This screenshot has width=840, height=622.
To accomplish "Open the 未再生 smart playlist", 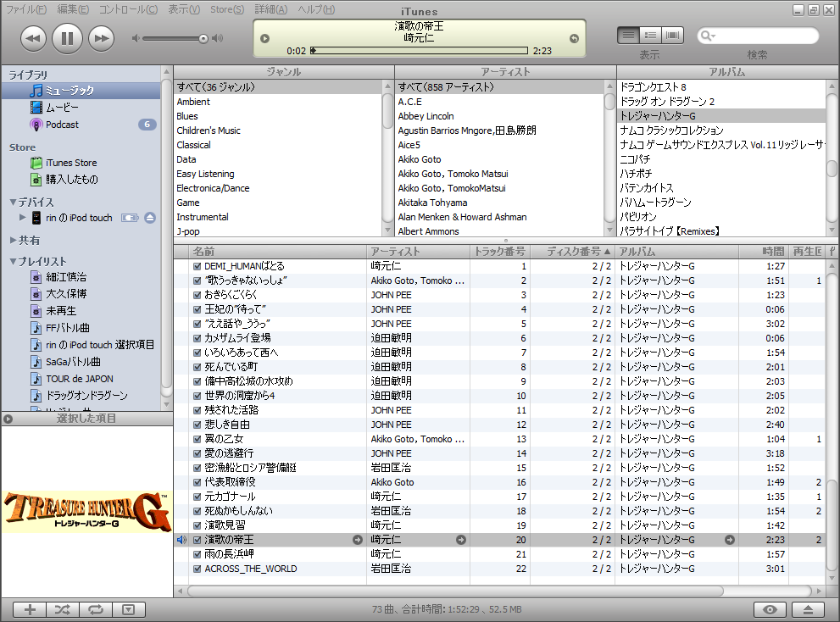I will click(x=81, y=311).
